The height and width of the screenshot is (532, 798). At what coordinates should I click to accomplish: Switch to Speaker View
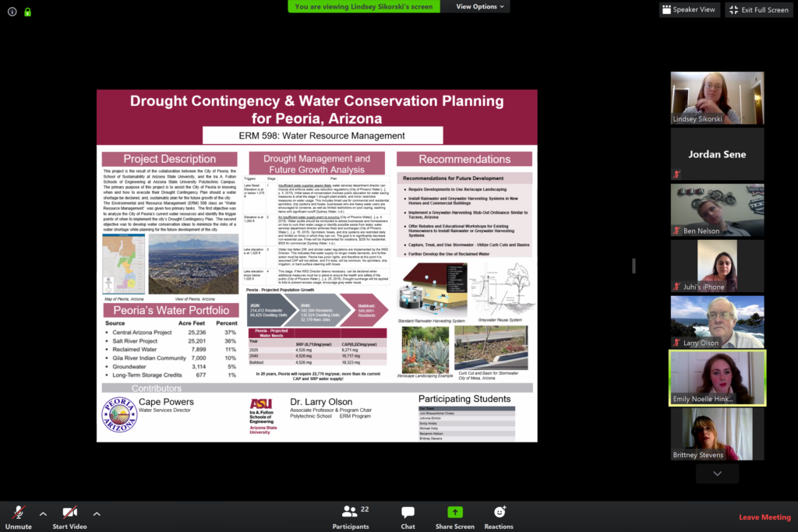pos(689,9)
